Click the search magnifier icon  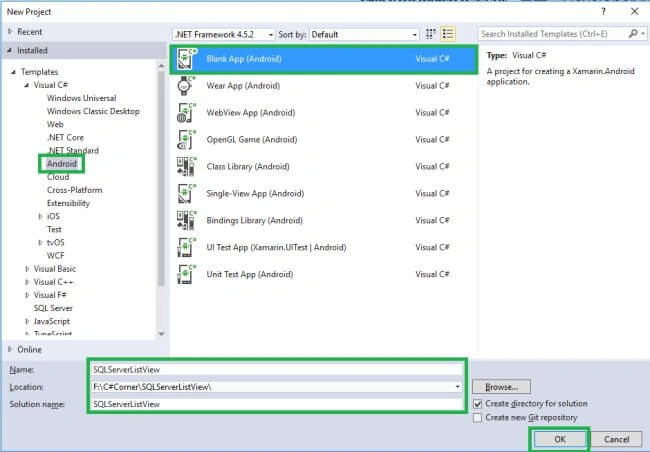pyautogui.click(x=633, y=34)
